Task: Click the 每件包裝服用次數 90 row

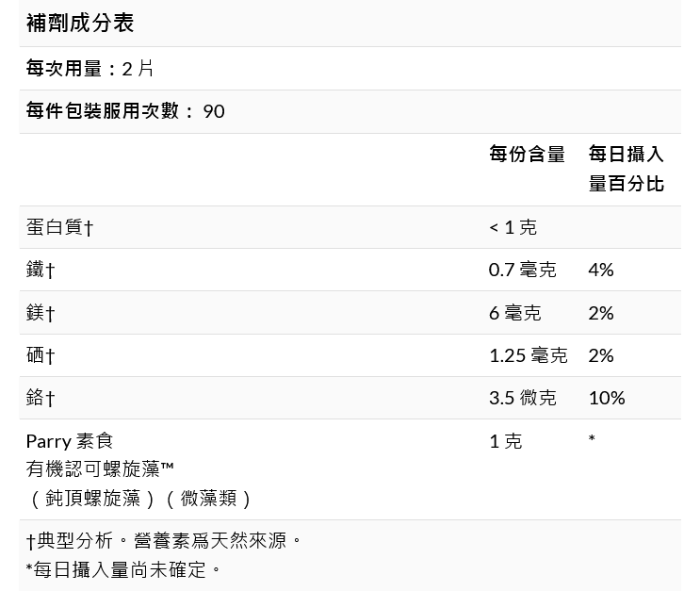Action: click(125, 111)
